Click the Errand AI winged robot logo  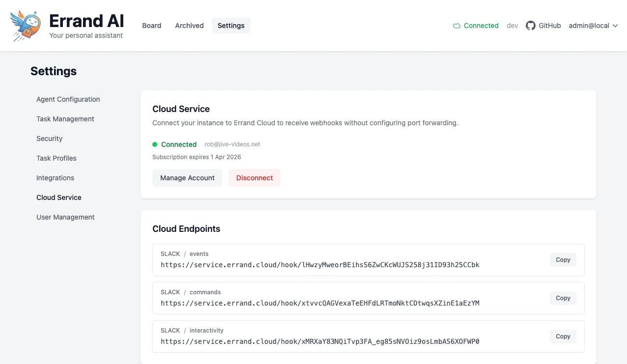coord(26,26)
